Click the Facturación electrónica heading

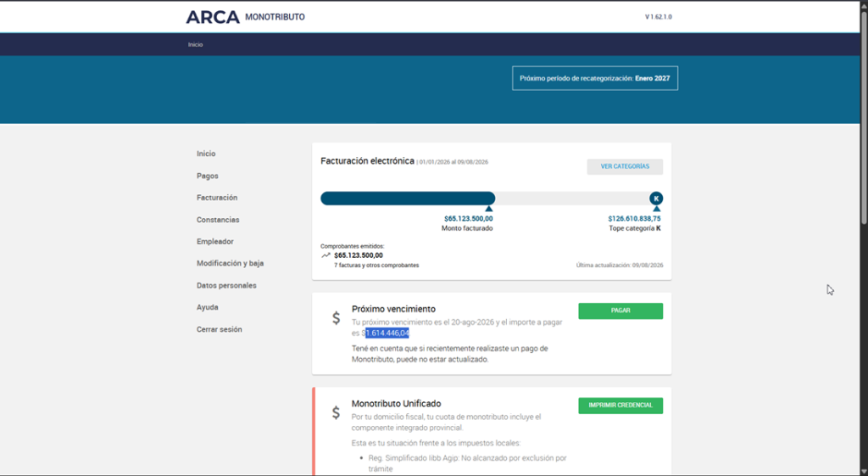pyautogui.click(x=368, y=161)
